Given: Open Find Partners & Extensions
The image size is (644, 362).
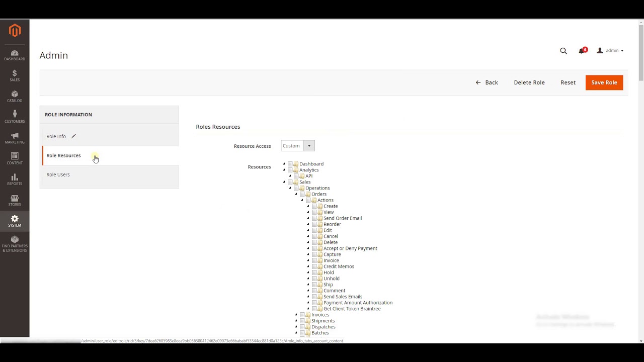Looking at the screenshot, I should (15, 244).
